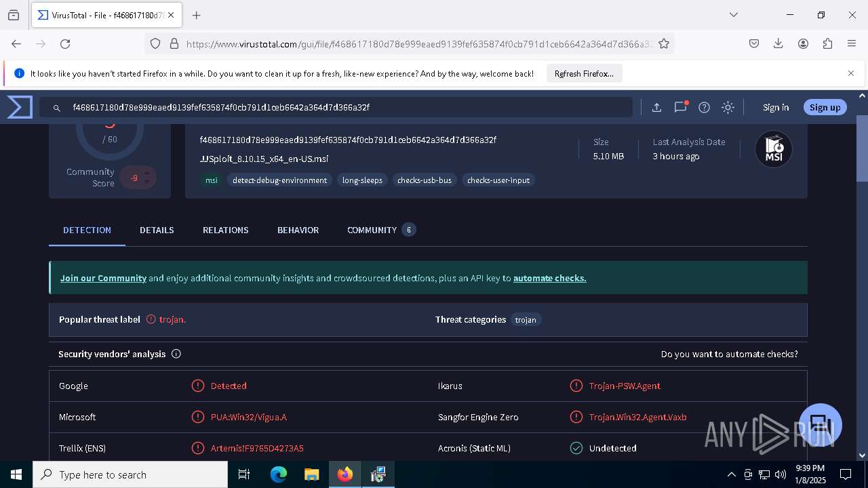This screenshot has width=868, height=488.
Task: Click the Acronis Undetected checkmark icon
Action: pos(576,448)
